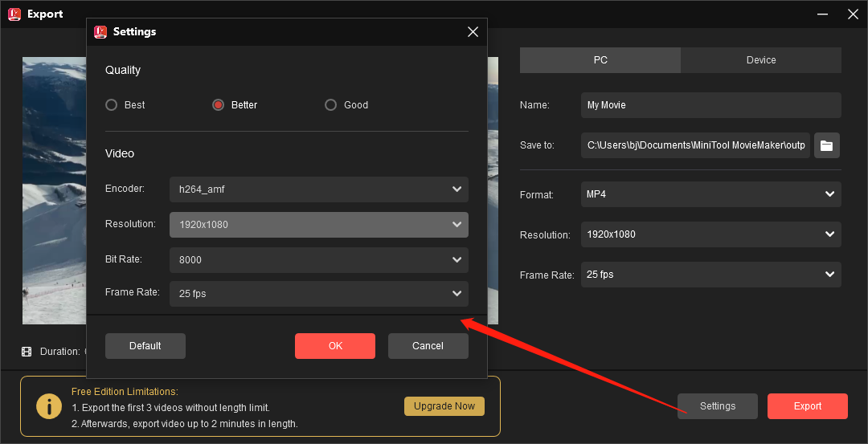Click the red Export button

(x=807, y=405)
